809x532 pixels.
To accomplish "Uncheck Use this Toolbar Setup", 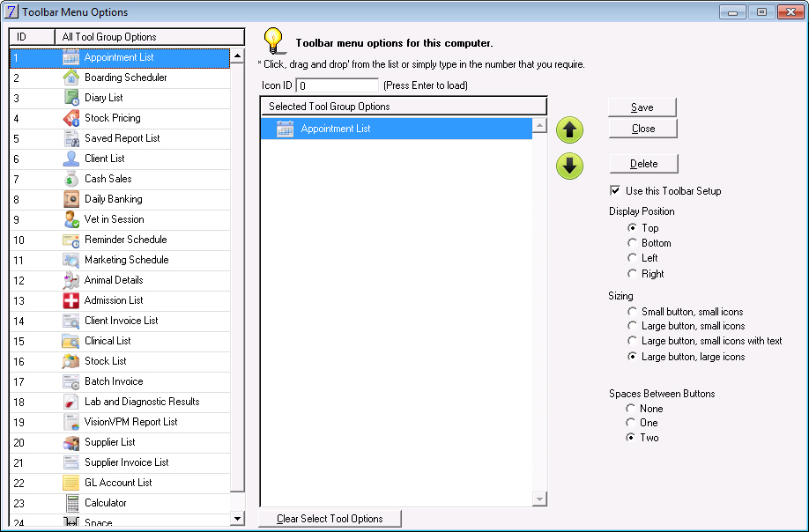I will pyautogui.click(x=615, y=191).
